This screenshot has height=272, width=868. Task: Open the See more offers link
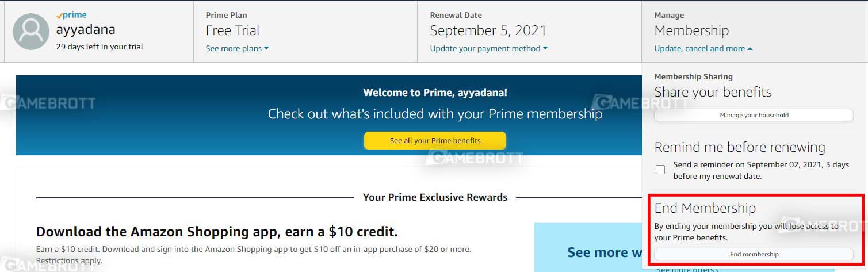[687, 269]
